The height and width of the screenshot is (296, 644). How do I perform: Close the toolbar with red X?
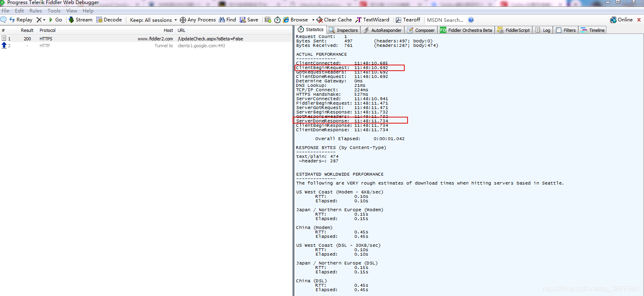click(x=639, y=20)
